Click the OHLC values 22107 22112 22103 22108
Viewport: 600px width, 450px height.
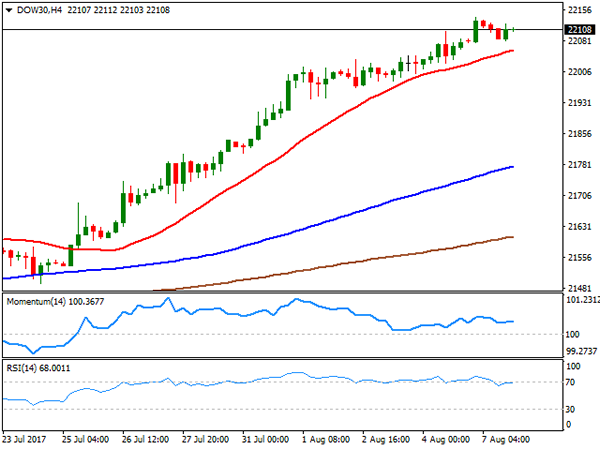click(119, 10)
